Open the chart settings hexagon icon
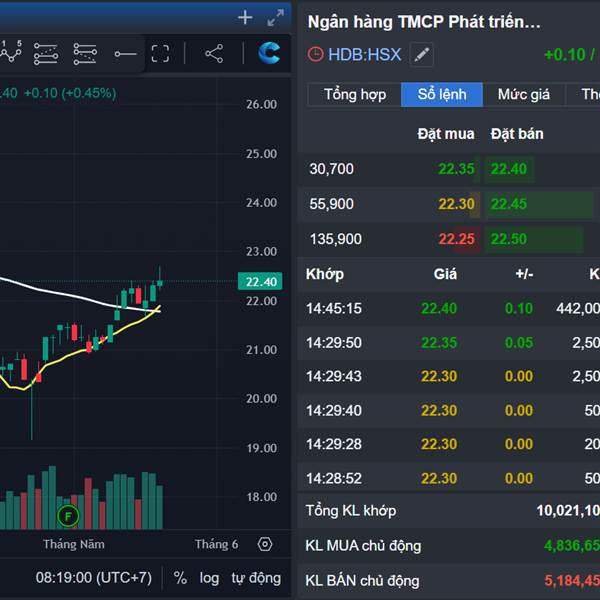Image resolution: width=600 pixels, height=600 pixels. pyautogui.click(x=265, y=544)
